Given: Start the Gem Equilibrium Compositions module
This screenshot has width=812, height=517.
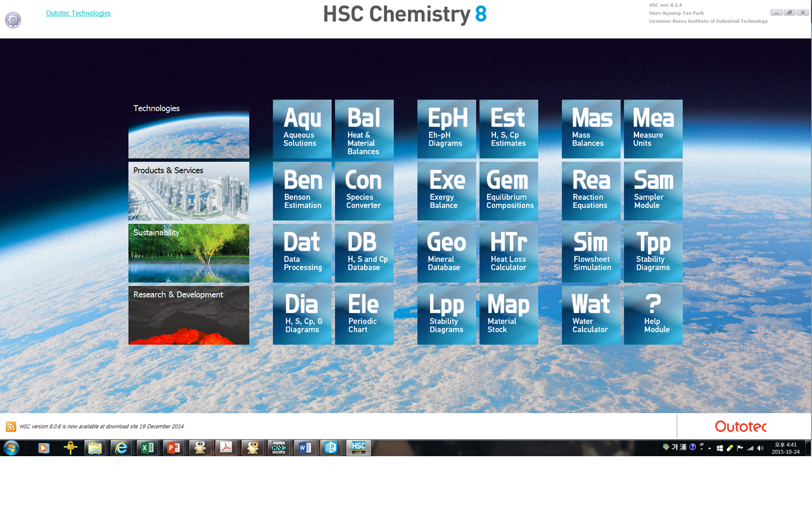Looking at the screenshot, I should [509, 191].
